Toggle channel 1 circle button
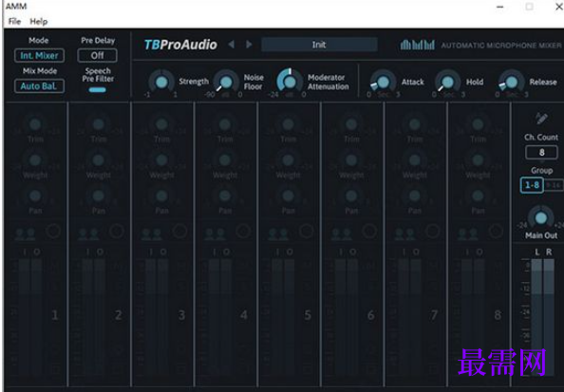Viewport: 564px width, 392px height. [53, 232]
